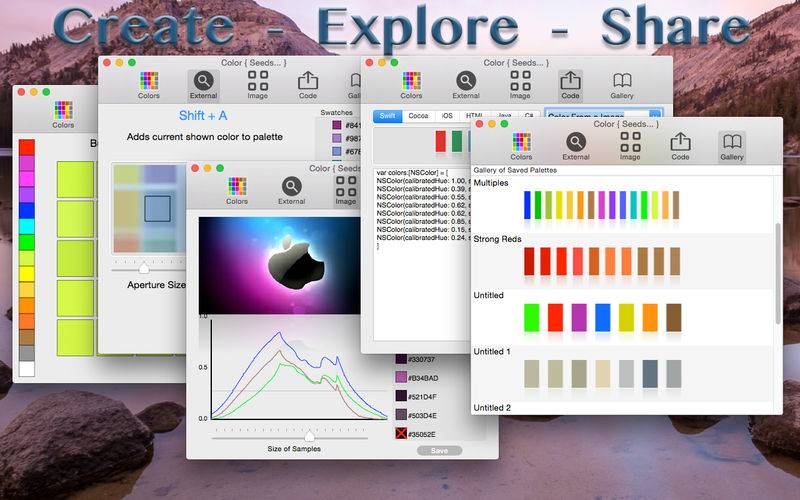The width and height of the screenshot is (800, 500).
Task: Switch to the Swift code tab
Action: (387, 116)
